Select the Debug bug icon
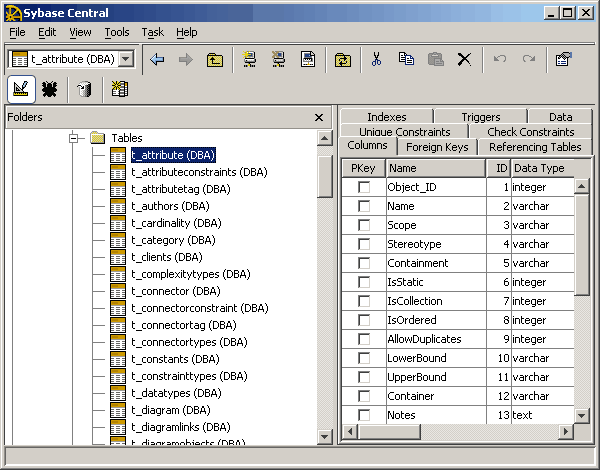 [49, 89]
